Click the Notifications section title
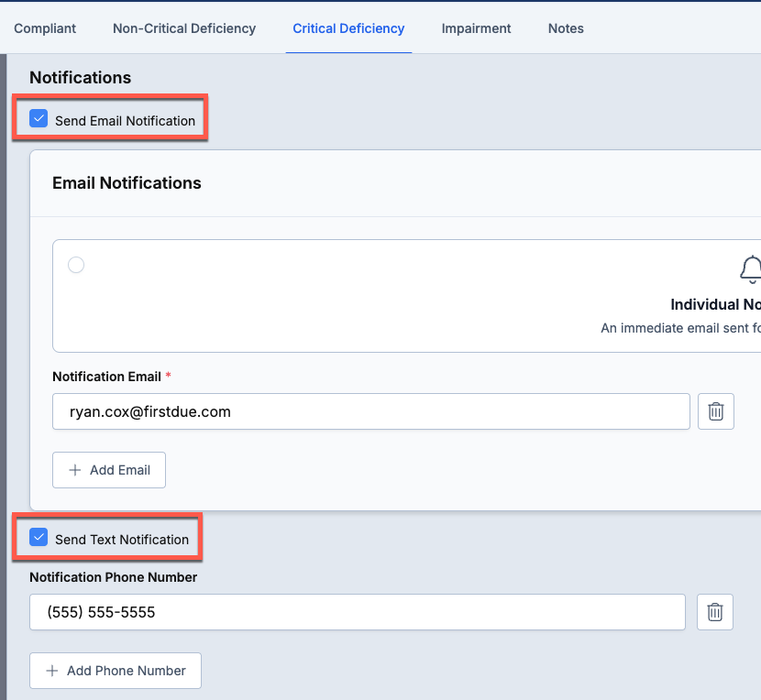The height and width of the screenshot is (700, 761). [80, 78]
